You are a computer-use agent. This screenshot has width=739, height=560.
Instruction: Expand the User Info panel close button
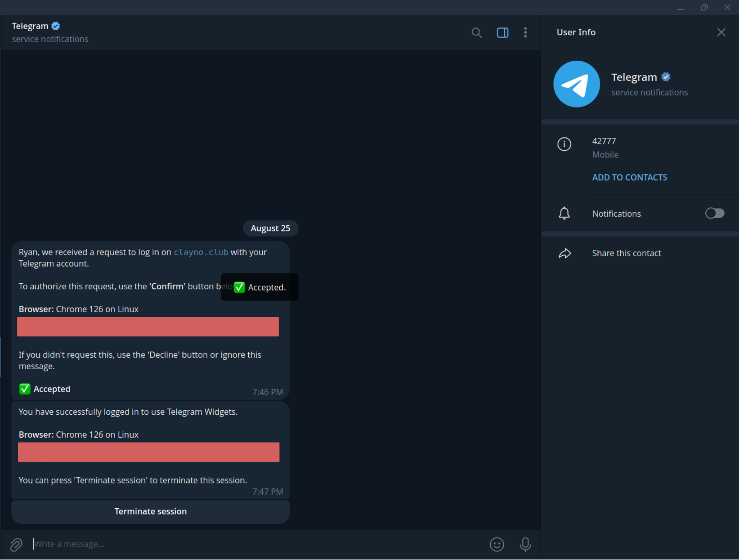[721, 32]
